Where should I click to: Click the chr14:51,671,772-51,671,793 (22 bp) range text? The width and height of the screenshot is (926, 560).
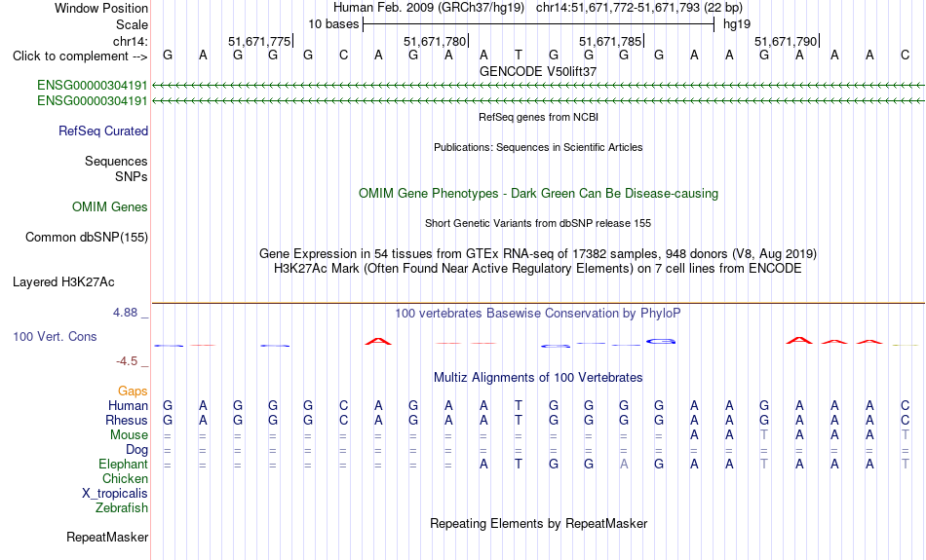639,8
